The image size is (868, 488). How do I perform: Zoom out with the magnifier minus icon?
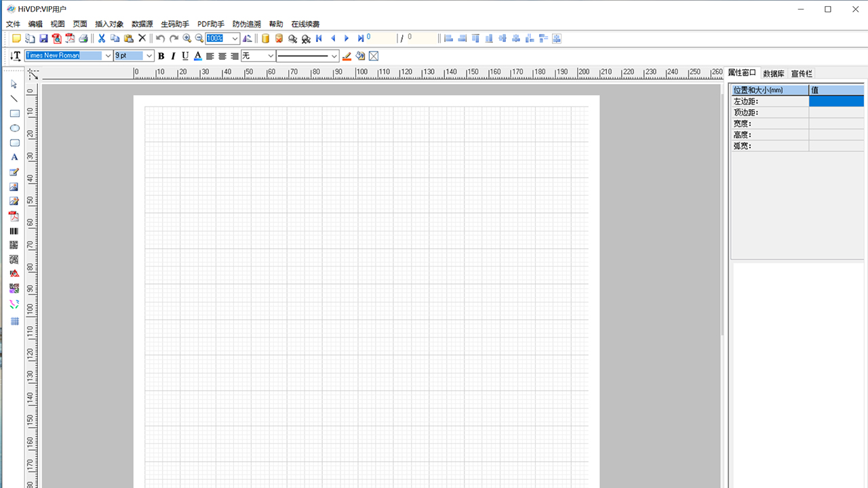(199, 39)
